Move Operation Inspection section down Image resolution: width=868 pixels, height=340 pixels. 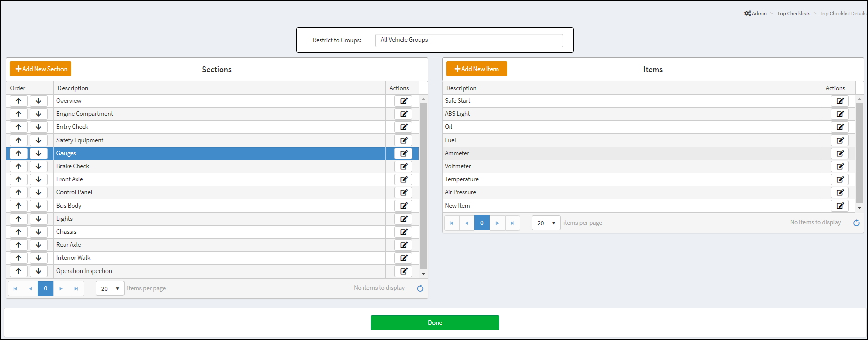38,271
